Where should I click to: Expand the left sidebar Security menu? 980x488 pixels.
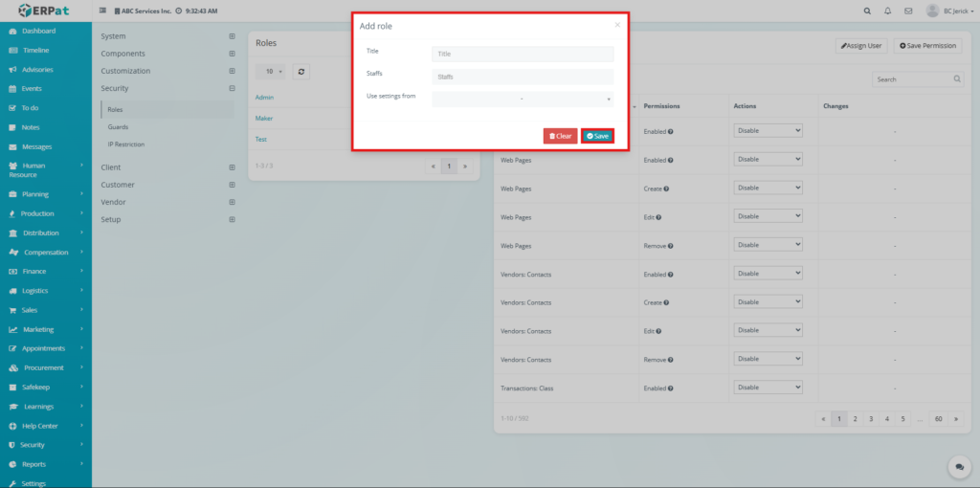46,446
